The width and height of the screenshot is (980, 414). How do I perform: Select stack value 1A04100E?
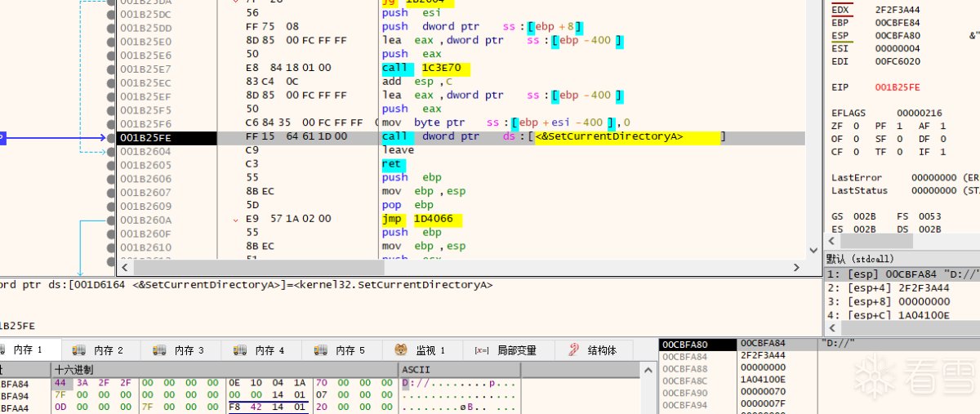click(x=763, y=380)
